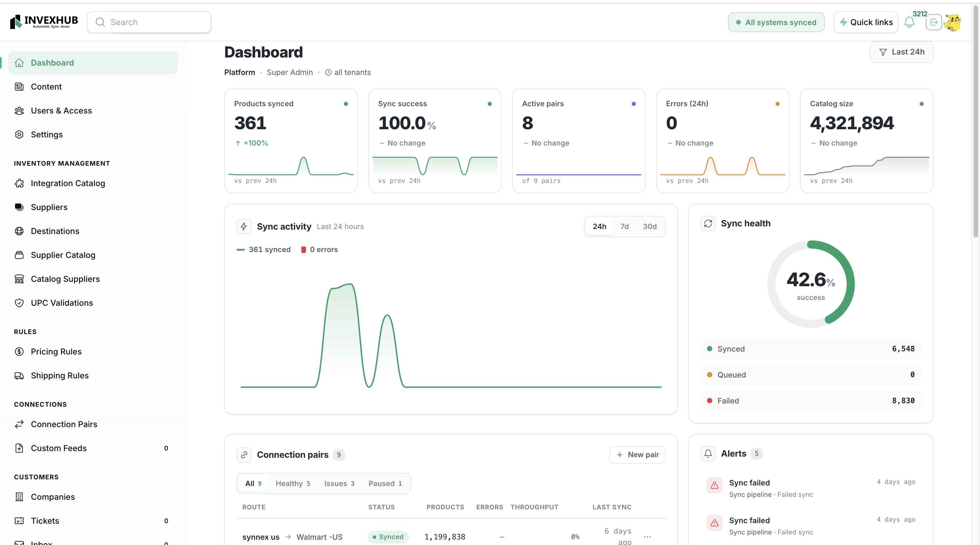The image size is (980, 545).
Task: Select the 24h sync activity range
Action: [599, 227]
